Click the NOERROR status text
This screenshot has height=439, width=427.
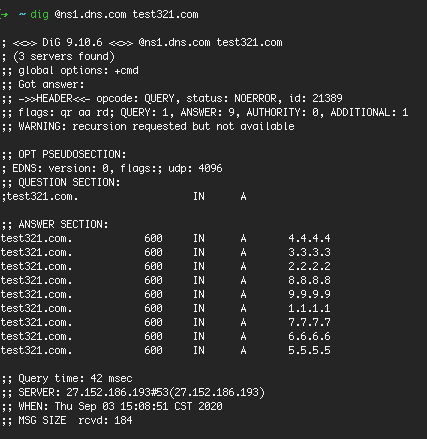click(255, 98)
